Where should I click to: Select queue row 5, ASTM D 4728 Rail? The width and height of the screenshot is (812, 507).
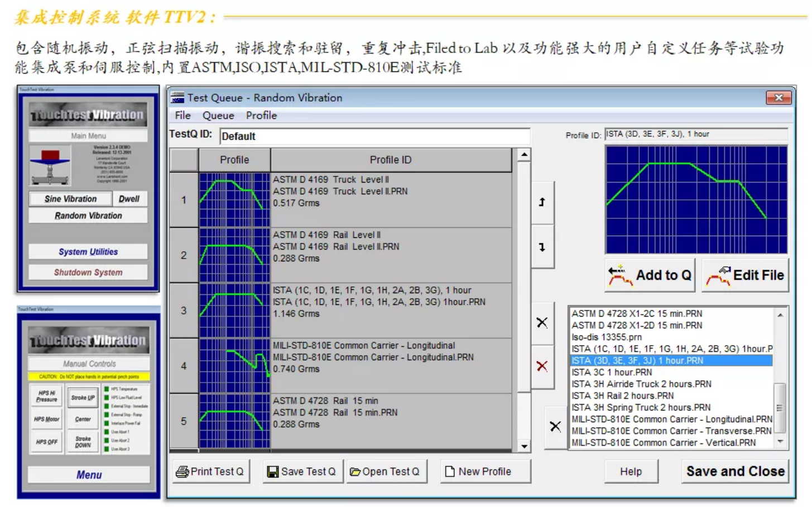[340, 420]
